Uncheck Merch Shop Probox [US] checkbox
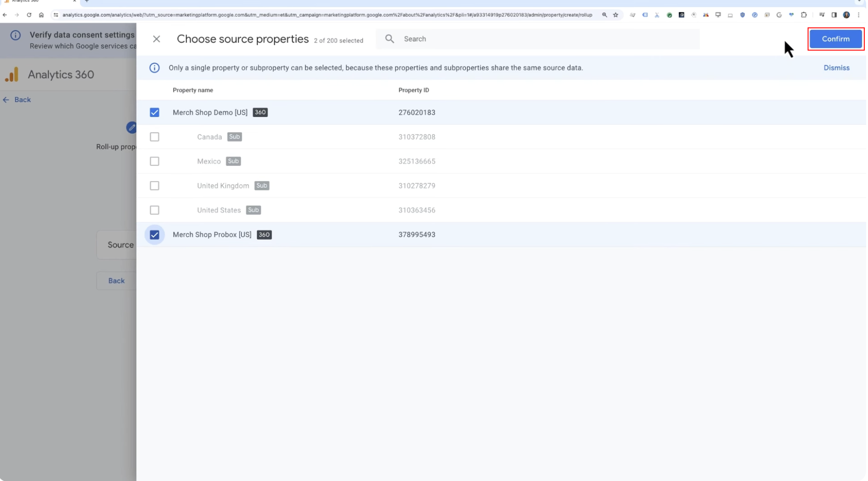The image size is (868, 481). pyautogui.click(x=155, y=235)
